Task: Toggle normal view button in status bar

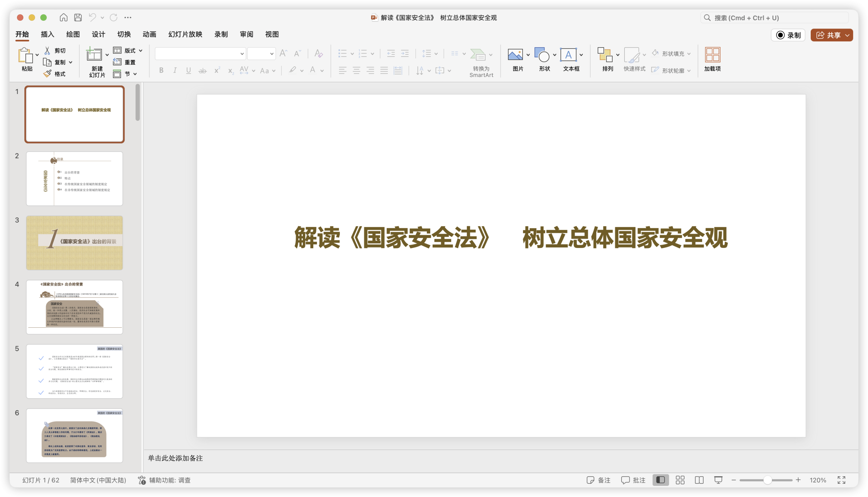Action: 660,480
